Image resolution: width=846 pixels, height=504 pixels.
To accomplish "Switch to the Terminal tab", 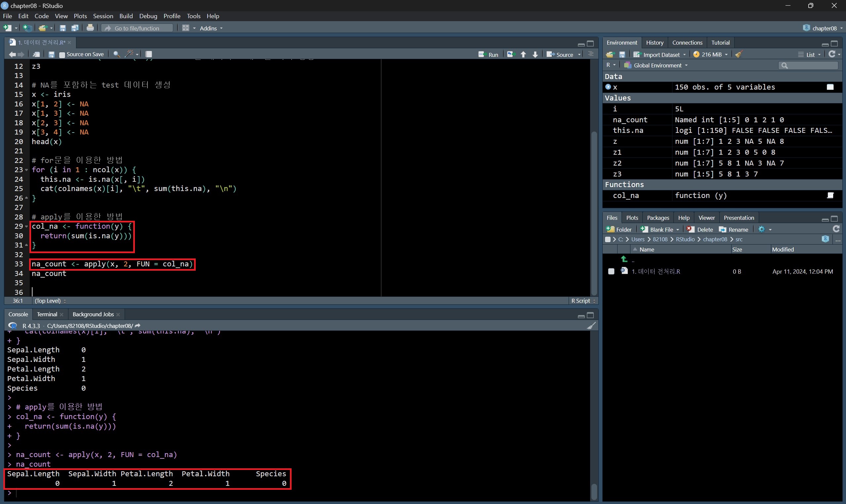I will tap(47, 314).
